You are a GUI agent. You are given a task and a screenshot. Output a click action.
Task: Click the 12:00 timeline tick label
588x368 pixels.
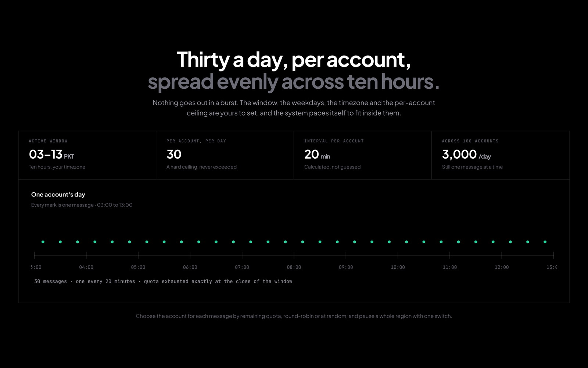coord(502,267)
